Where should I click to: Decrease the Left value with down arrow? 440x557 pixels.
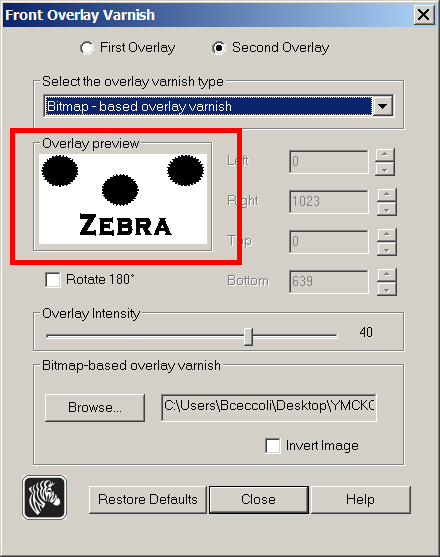tap(385, 170)
